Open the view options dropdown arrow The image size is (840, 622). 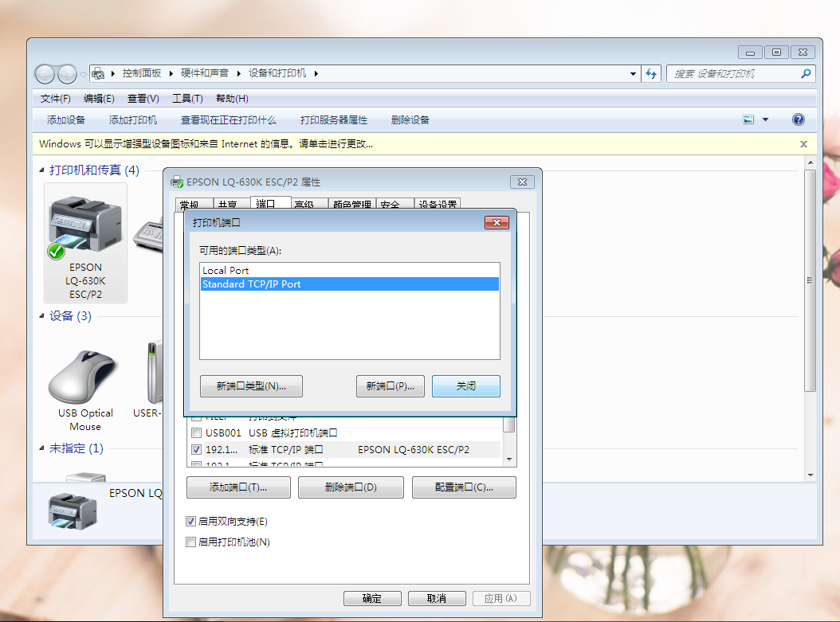pyautogui.click(x=766, y=119)
